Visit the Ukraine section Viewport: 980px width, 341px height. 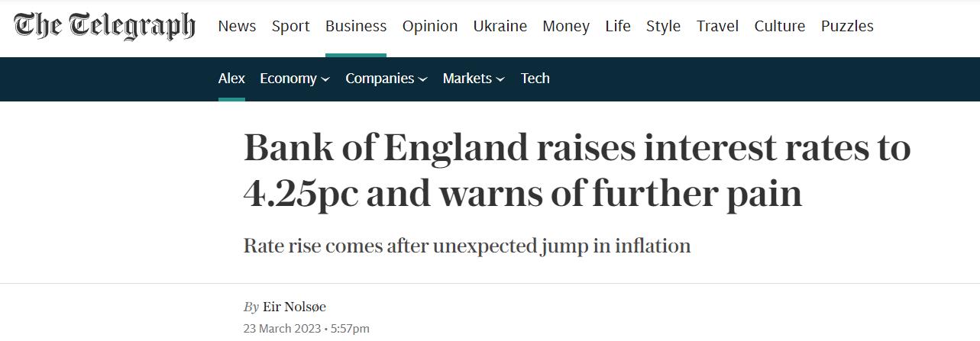click(500, 26)
